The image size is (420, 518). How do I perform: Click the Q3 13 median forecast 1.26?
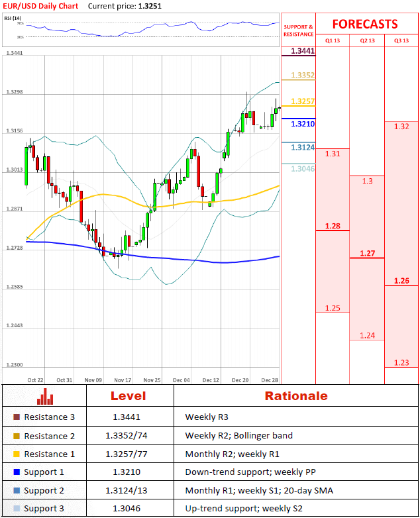(401, 281)
